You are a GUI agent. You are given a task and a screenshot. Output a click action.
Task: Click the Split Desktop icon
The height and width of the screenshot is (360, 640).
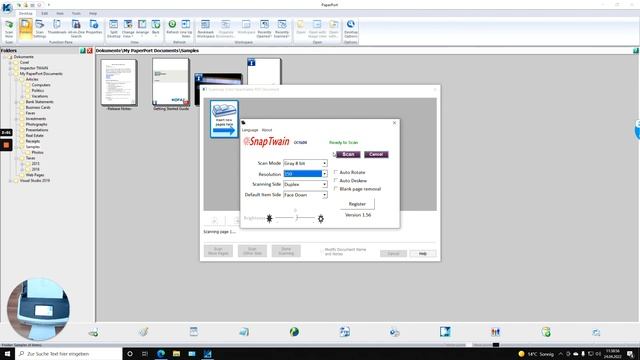tap(113, 28)
